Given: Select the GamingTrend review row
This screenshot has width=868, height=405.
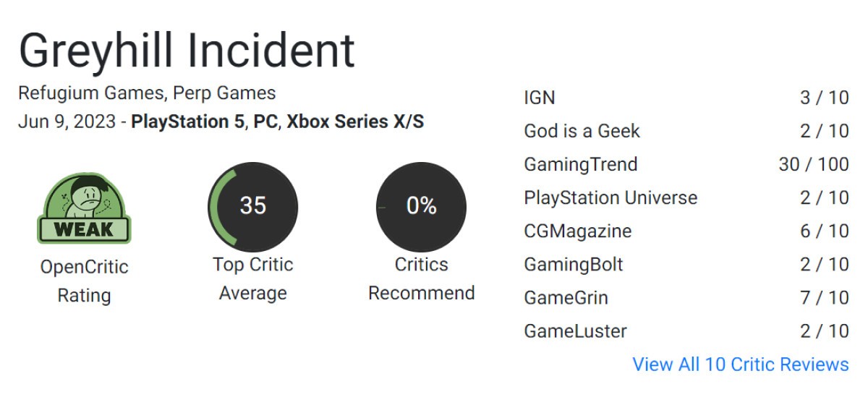Looking at the screenshot, I should point(686,164).
